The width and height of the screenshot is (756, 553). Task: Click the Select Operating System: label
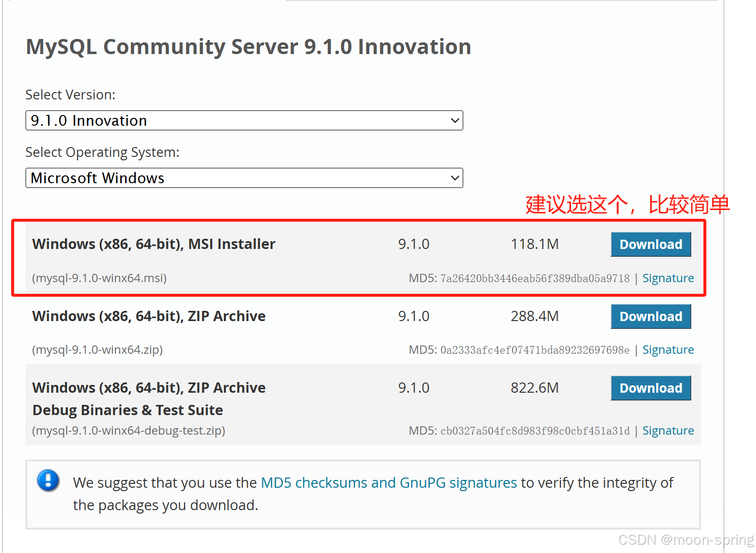click(102, 153)
